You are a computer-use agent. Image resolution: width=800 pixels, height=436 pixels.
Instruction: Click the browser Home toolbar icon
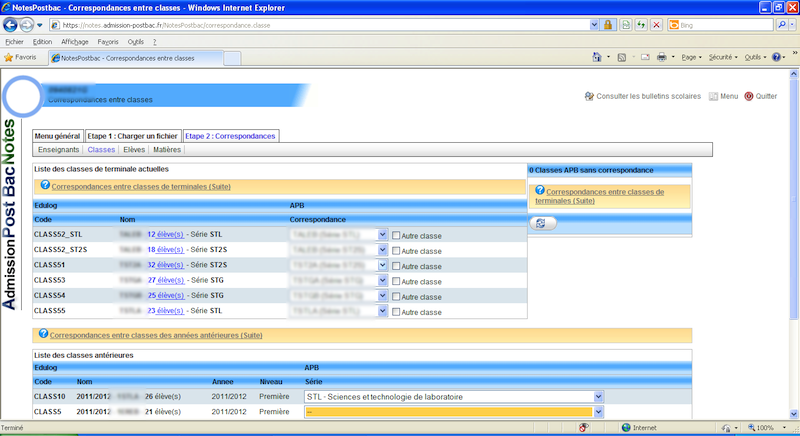point(598,57)
